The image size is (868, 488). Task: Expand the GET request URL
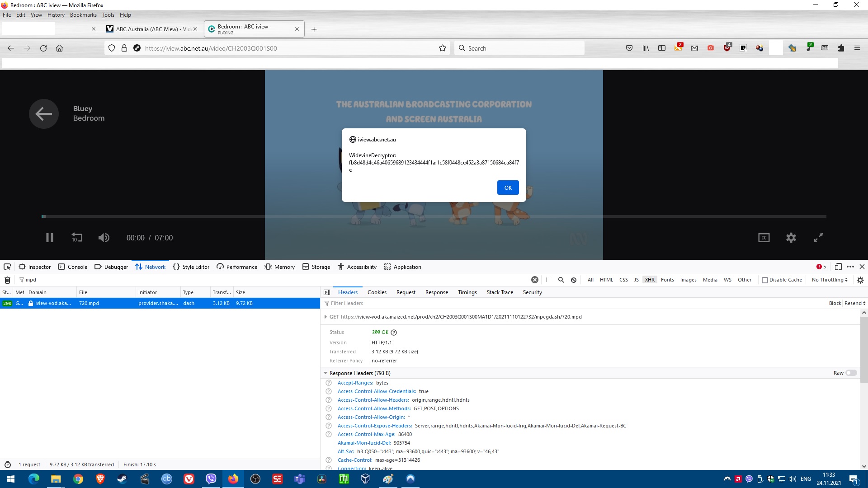point(325,317)
